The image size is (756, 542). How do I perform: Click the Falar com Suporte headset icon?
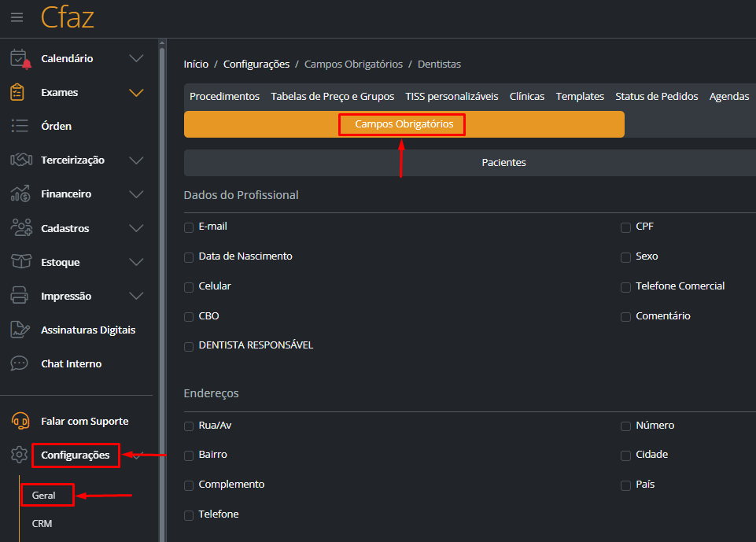pos(20,421)
